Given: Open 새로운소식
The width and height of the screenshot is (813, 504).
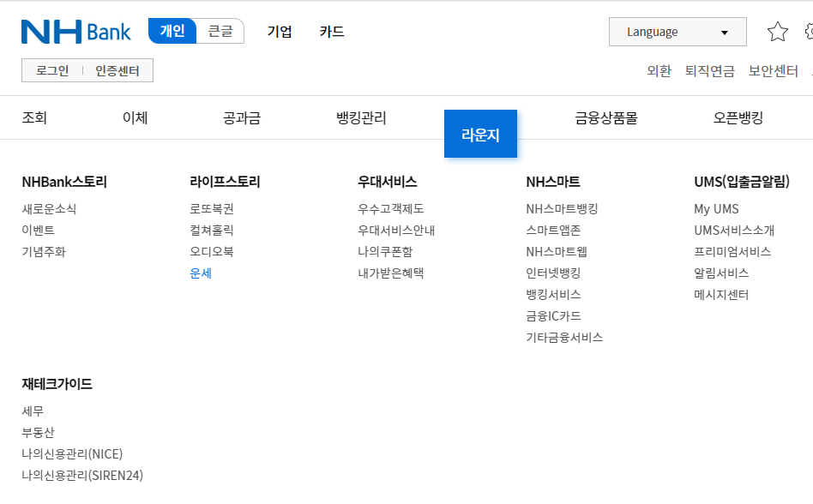Looking at the screenshot, I should click(49, 209).
